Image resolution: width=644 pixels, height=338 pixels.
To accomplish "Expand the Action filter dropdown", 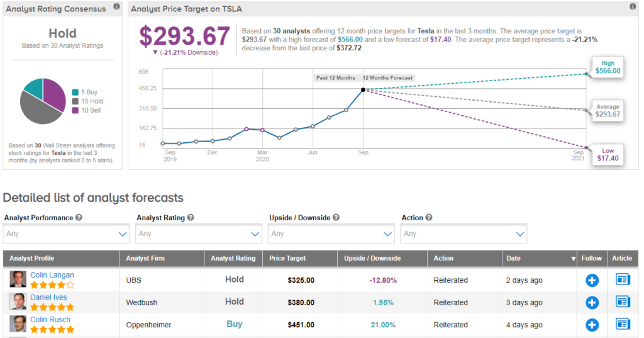I will tap(464, 234).
